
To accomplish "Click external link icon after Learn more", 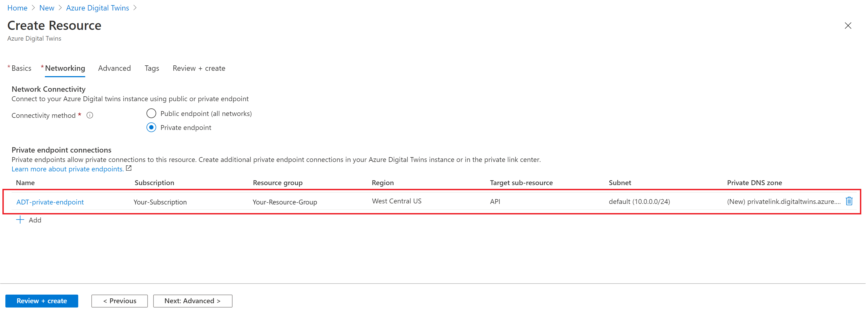I will pyautogui.click(x=129, y=168).
